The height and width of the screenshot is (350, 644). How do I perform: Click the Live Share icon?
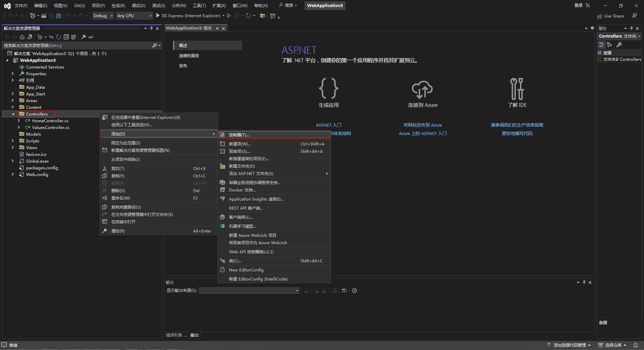(x=600, y=16)
